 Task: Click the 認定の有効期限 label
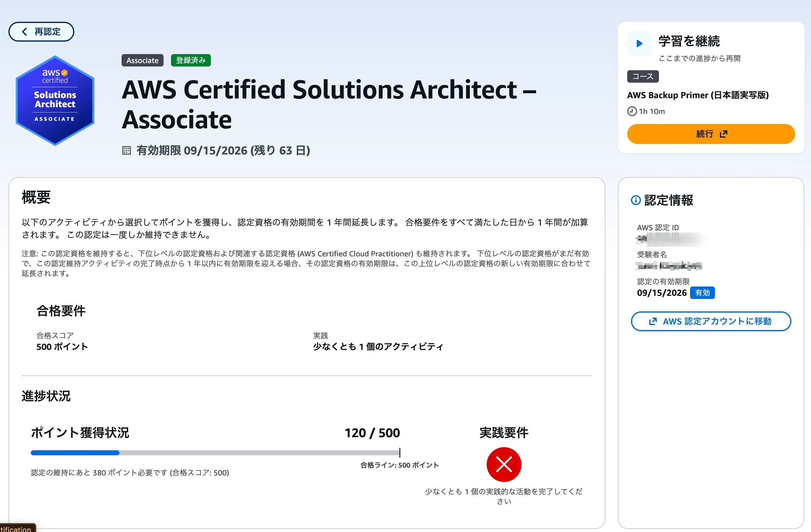663,281
